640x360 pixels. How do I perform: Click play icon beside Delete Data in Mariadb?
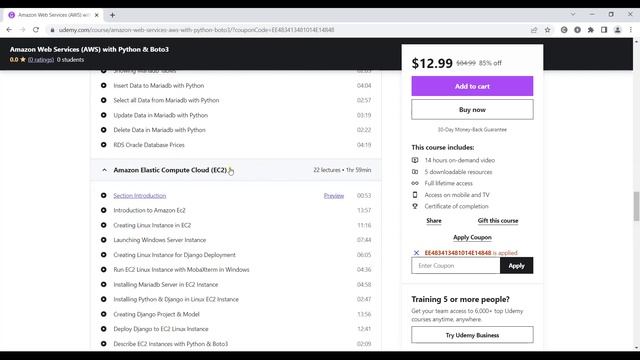pyautogui.click(x=104, y=130)
